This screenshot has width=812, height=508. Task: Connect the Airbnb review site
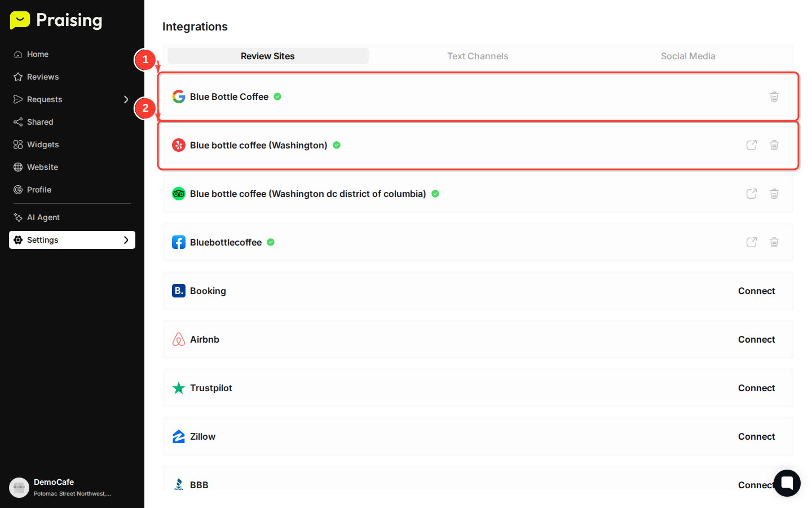[x=756, y=339]
